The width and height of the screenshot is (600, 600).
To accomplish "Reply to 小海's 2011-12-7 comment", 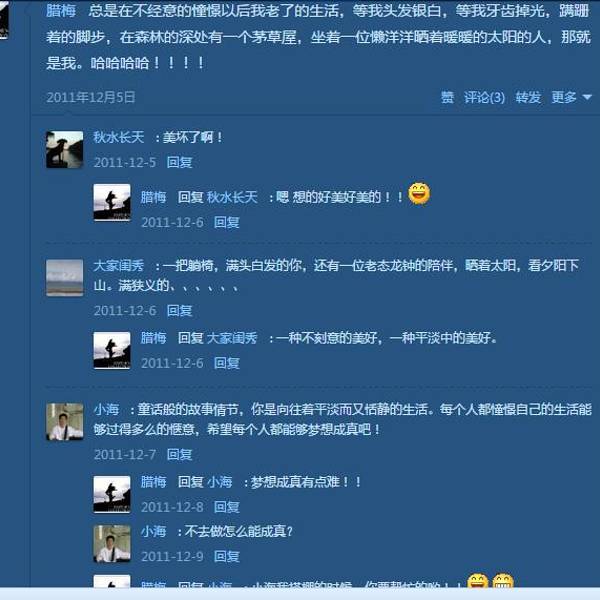I will (179, 454).
